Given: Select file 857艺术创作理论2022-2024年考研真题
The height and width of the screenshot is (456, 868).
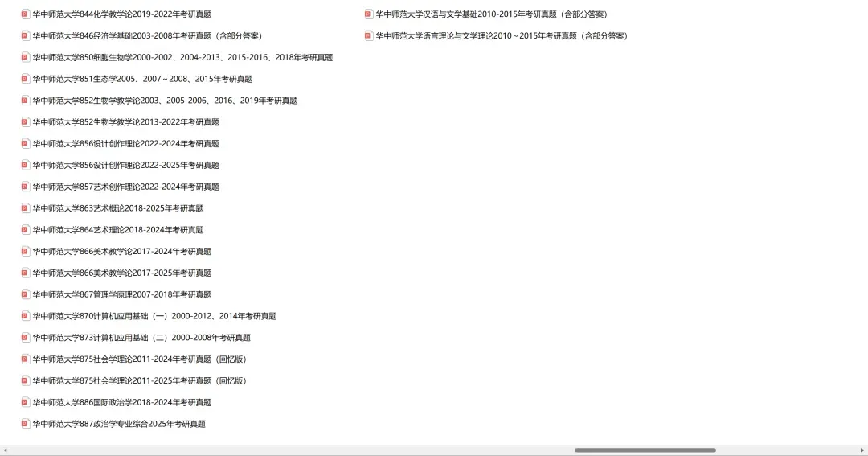Looking at the screenshot, I should point(125,187).
